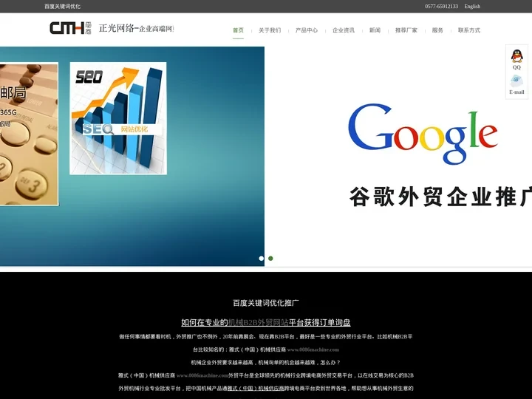Image resolution: width=532 pixels, height=399 pixels.
Task: Open the 企业资讯 menu item
Action: (x=344, y=30)
